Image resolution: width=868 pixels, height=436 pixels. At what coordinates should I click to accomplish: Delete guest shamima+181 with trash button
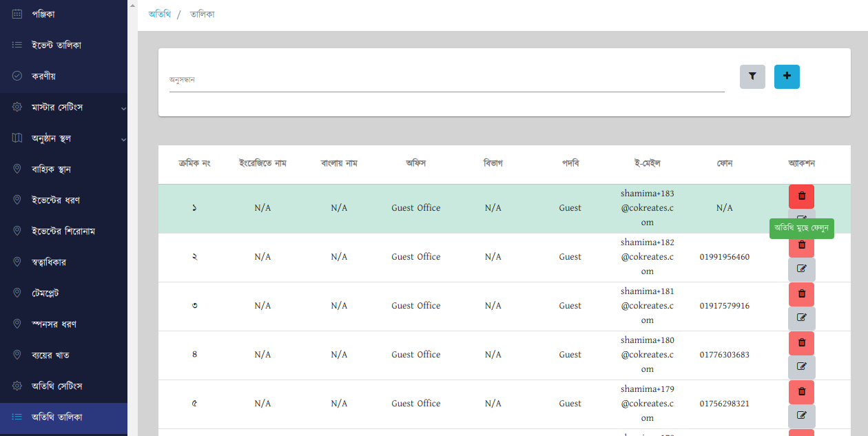pyautogui.click(x=801, y=294)
